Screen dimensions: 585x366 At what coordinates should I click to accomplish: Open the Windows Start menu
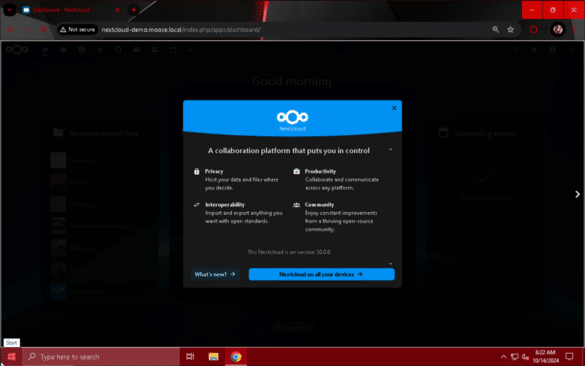point(11,357)
